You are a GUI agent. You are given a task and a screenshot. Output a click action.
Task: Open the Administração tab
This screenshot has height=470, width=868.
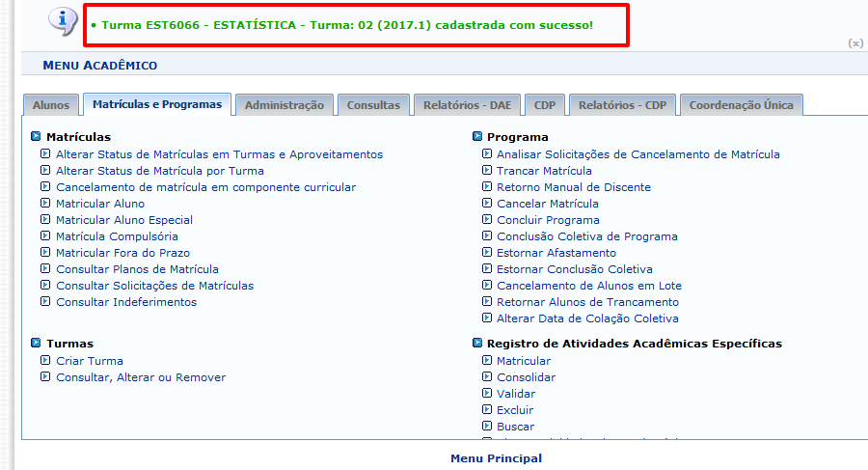coord(284,105)
